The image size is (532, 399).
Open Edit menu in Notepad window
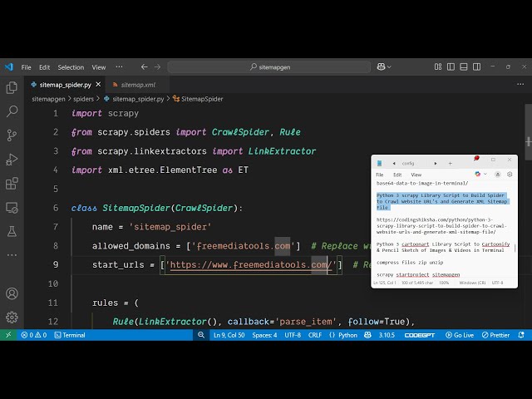point(397,175)
